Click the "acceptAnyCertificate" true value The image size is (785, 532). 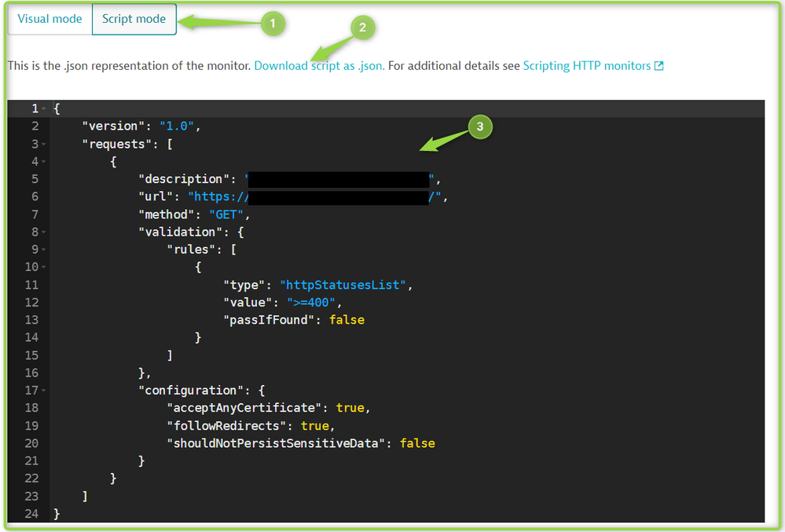click(x=350, y=408)
